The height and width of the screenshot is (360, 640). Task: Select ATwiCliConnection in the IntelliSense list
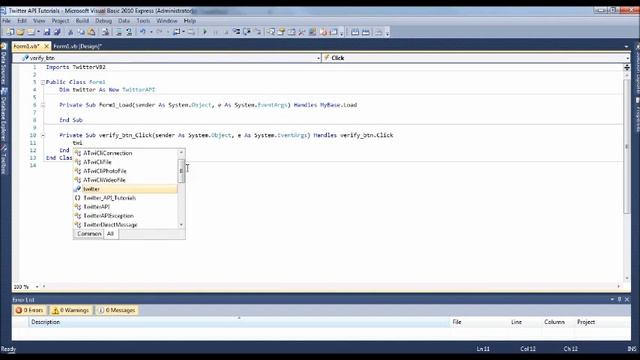(125, 153)
